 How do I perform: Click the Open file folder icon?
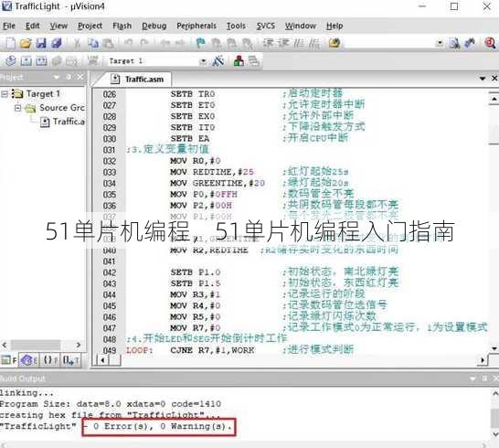[x=26, y=43]
